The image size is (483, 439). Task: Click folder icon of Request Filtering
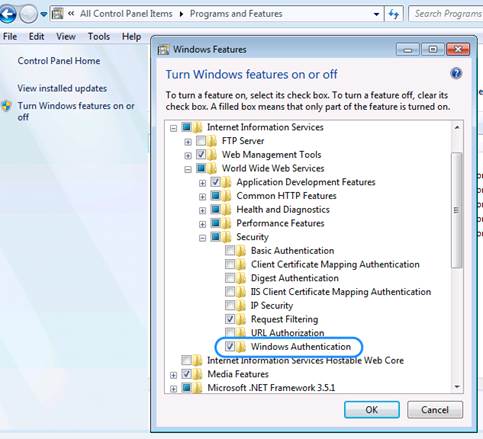tap(241, 319)
